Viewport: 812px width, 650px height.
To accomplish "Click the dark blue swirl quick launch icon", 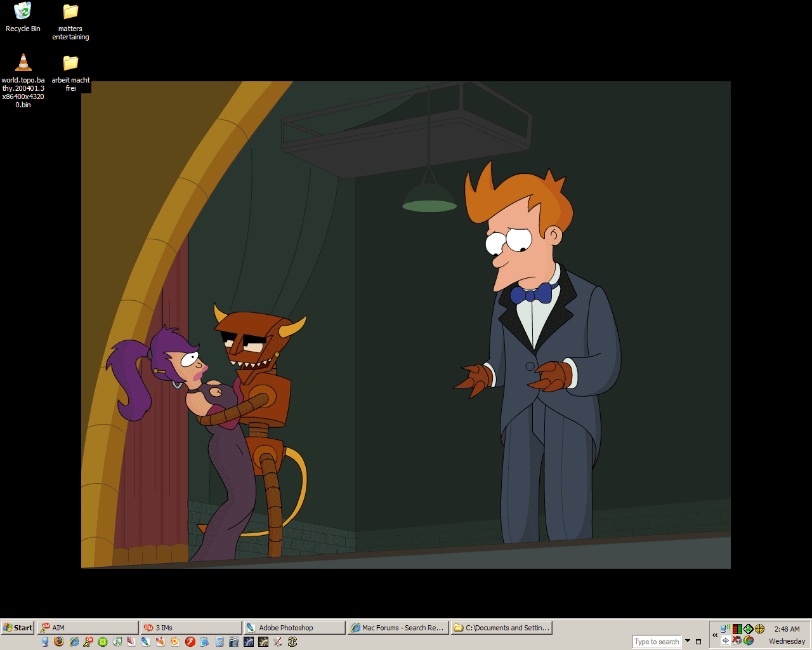I will pyautogui.click(x=249, y=642).
